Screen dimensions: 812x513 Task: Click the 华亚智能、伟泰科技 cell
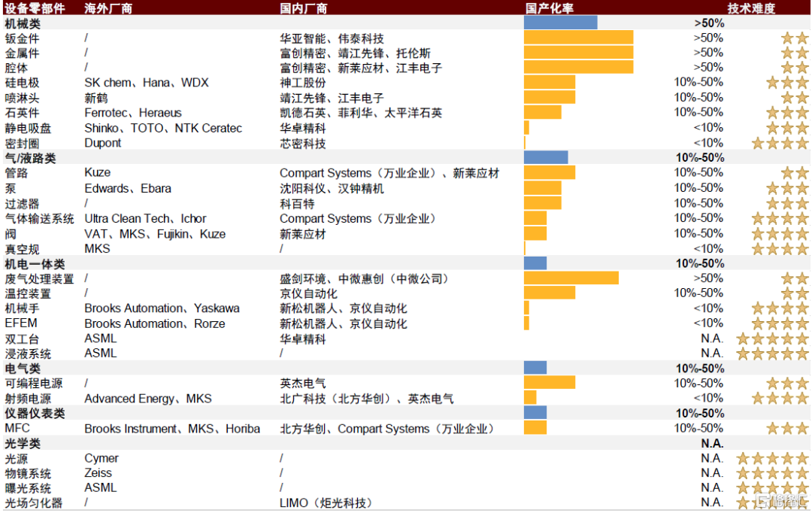pos(332,38)
